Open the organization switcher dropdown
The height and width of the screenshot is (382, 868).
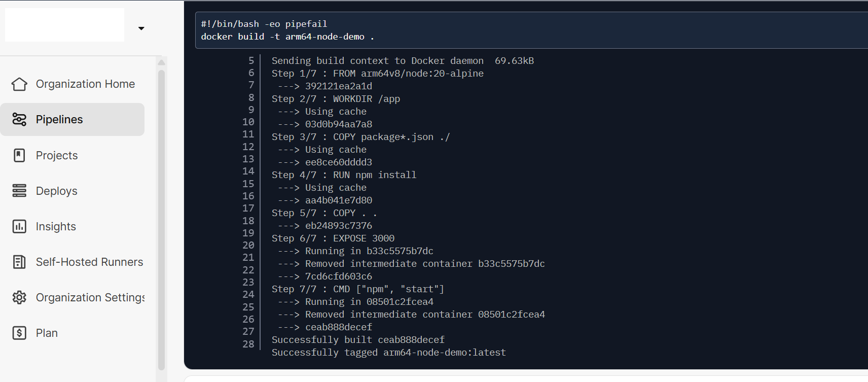click(x=141, y=28)
